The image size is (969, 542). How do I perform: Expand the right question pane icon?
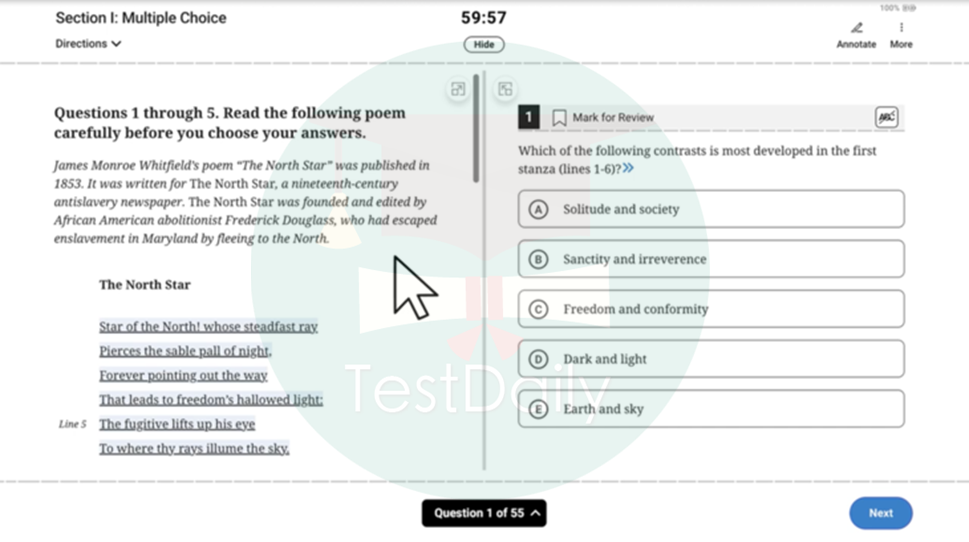pos(505,89)
